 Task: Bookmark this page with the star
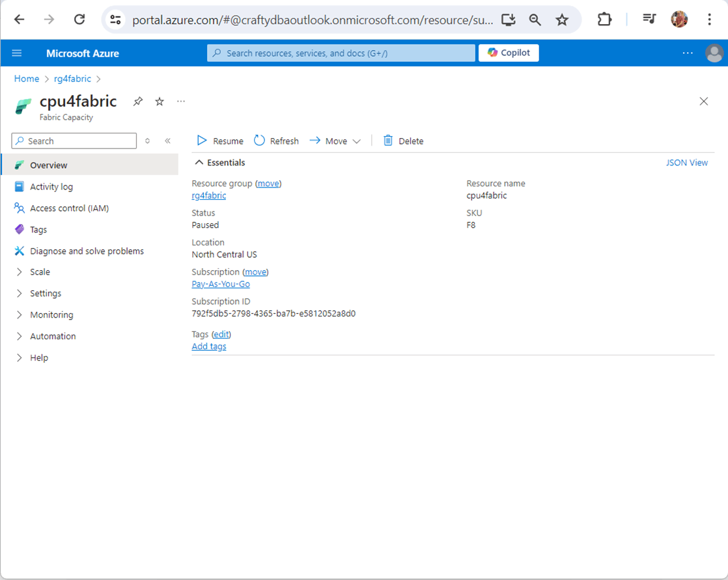click(x=562, y=20)
